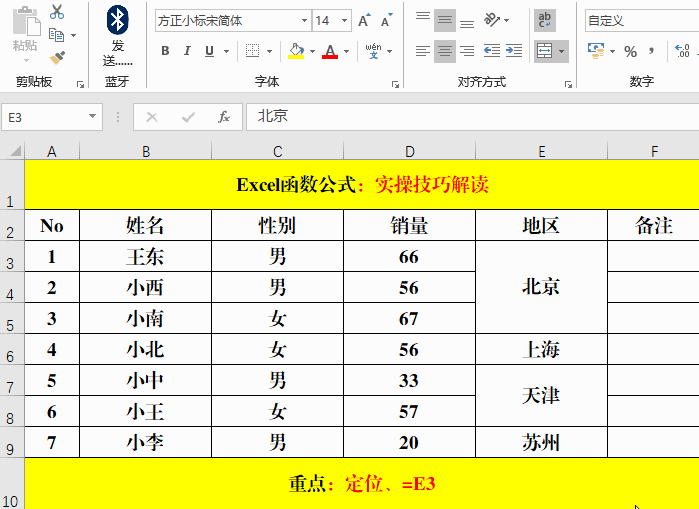The width and height of the screenshot is (699, 509).
Task: Apply the Borders button
Action: click(x=252, y=51)
